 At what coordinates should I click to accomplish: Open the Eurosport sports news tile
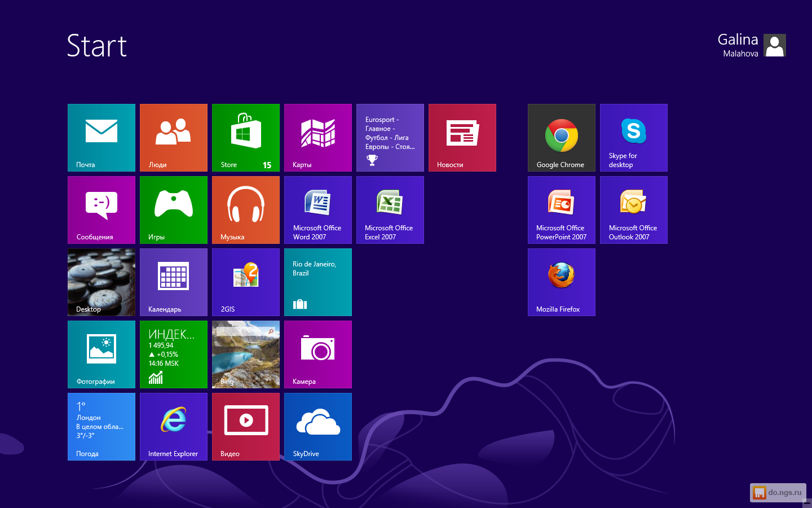[390, 138]
